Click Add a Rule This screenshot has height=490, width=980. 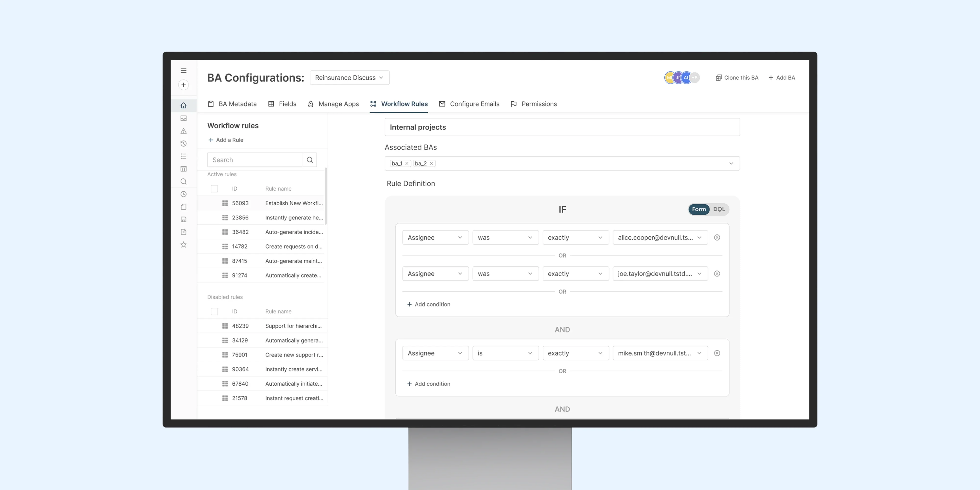tap(226, 140)
